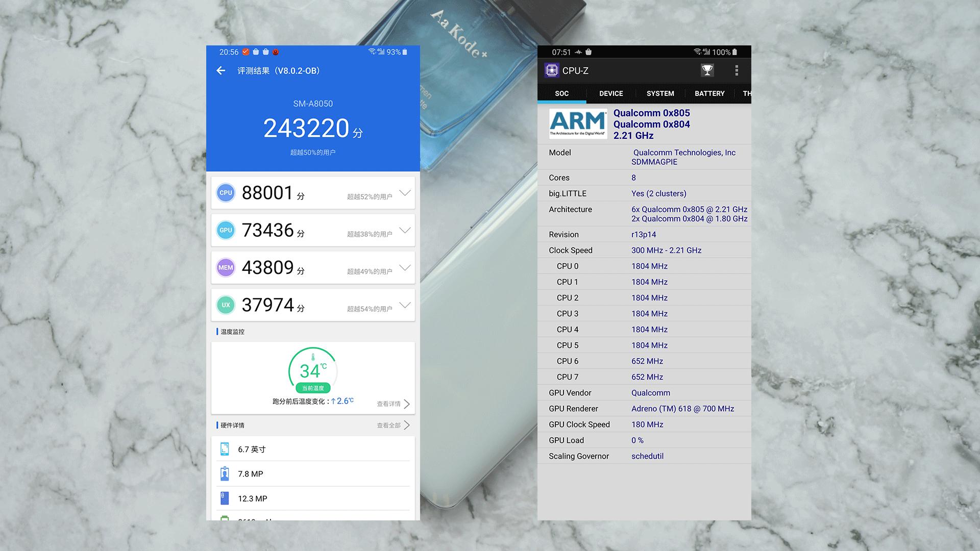Select the 7.8 MP hardware row text
The width and height of the screenshot is (980, 551).
click(x=251, y=474)
